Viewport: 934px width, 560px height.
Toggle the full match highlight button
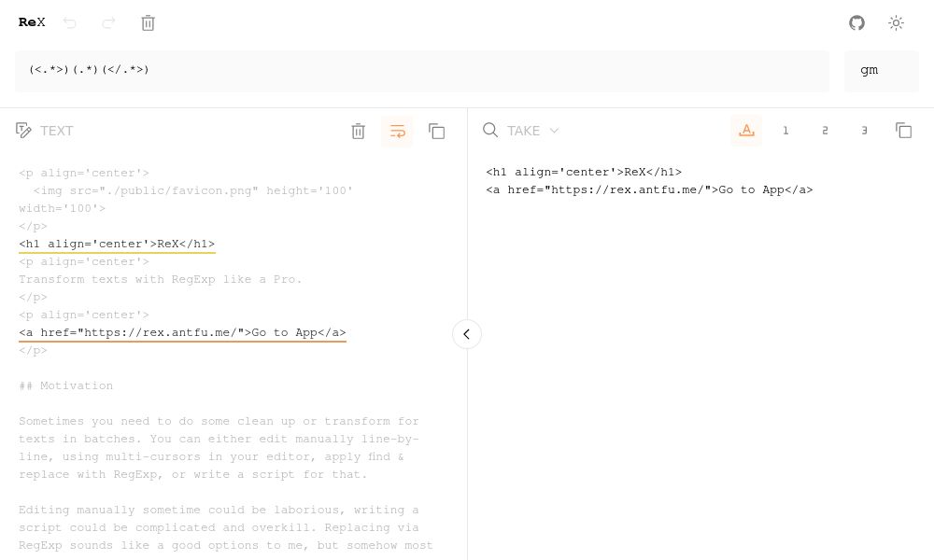point(746,131)
